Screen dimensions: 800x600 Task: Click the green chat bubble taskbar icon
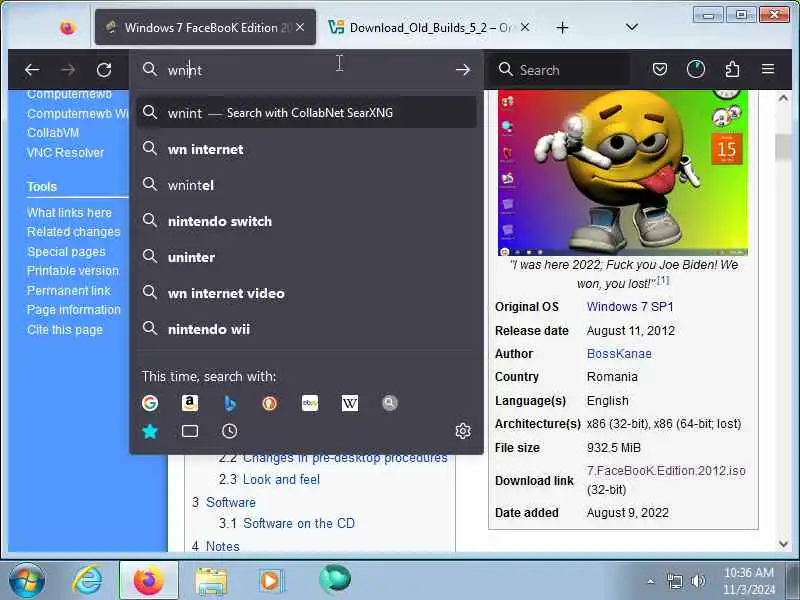click(335, 579)
